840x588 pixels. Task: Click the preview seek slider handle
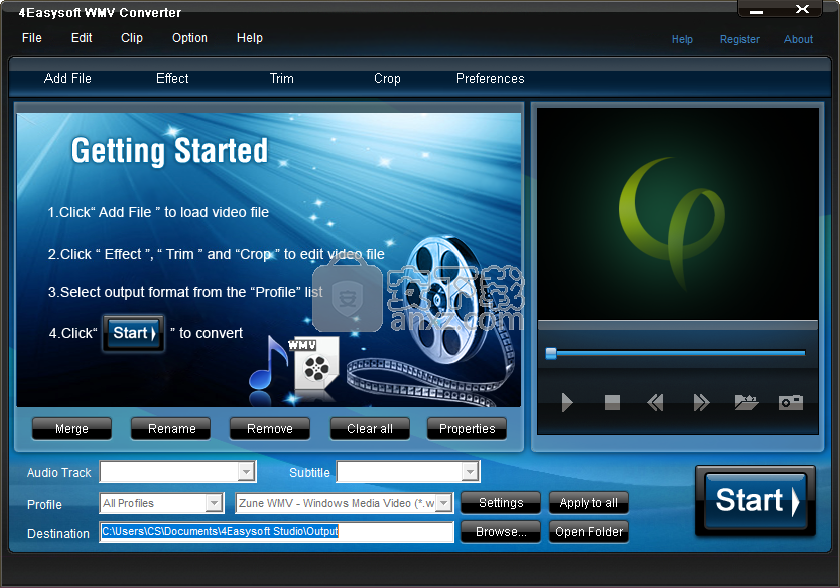click(x=551, y=353)
